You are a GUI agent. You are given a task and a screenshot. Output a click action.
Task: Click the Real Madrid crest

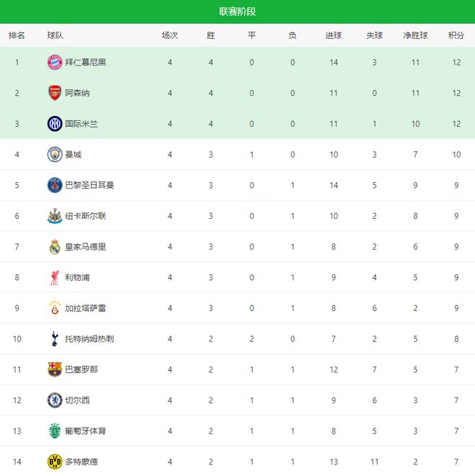pyautogui.click(x=55, y=247)
